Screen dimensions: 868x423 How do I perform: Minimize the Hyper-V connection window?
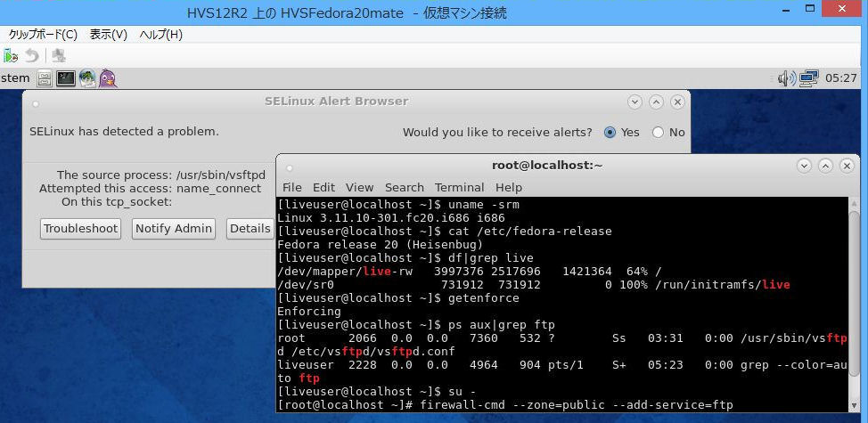[786, 9]
